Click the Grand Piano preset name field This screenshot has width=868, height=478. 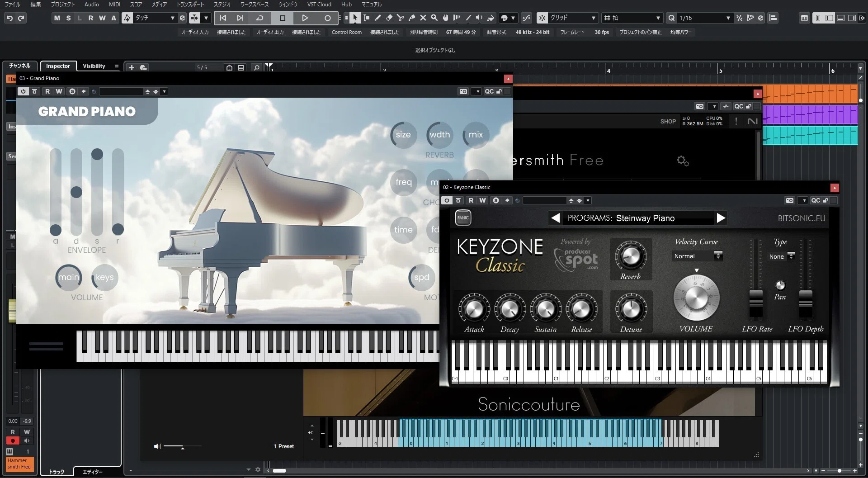121,91
